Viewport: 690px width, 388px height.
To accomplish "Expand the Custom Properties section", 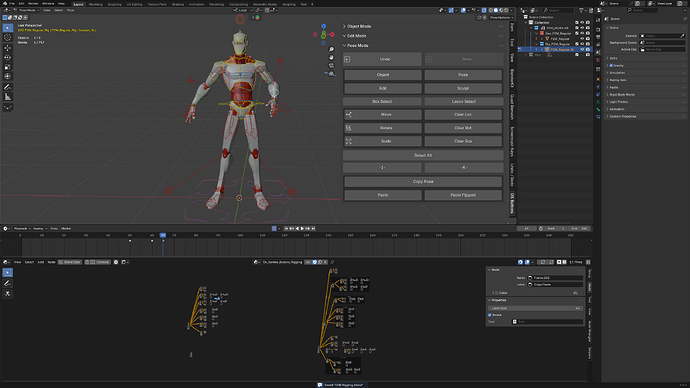I will point(622,117).
